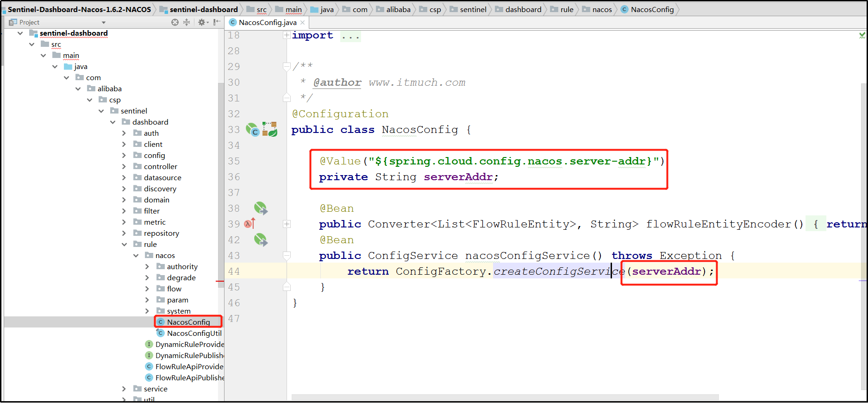
Task: Expand the flow package
Action: tap(147, 289)
